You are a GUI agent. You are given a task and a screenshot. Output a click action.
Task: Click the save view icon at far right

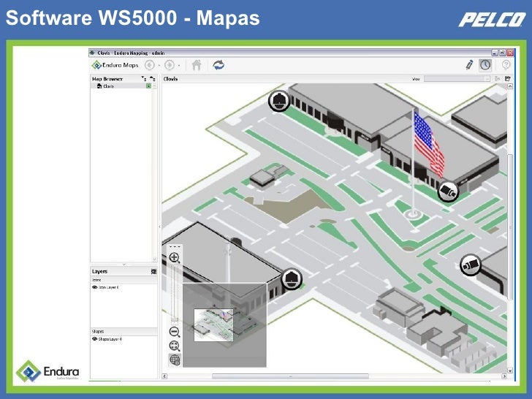[508, 79]
